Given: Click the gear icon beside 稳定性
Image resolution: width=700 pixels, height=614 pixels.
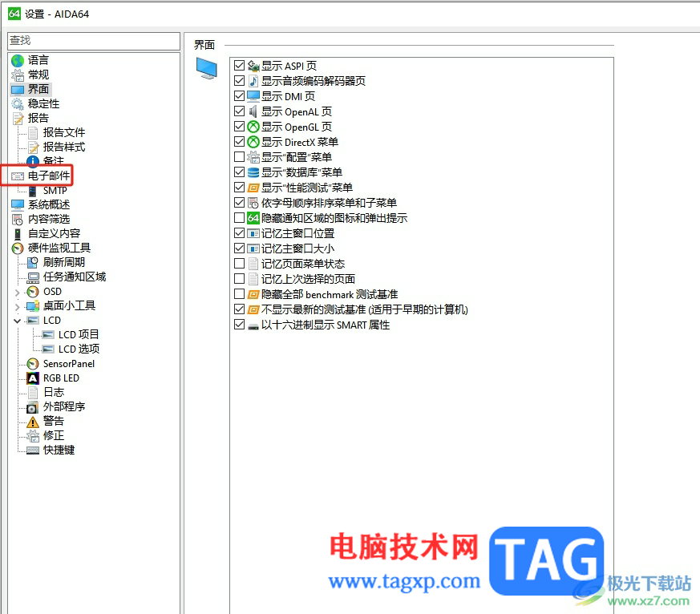Looking at the screenshot, I should (x=18, y=103).
